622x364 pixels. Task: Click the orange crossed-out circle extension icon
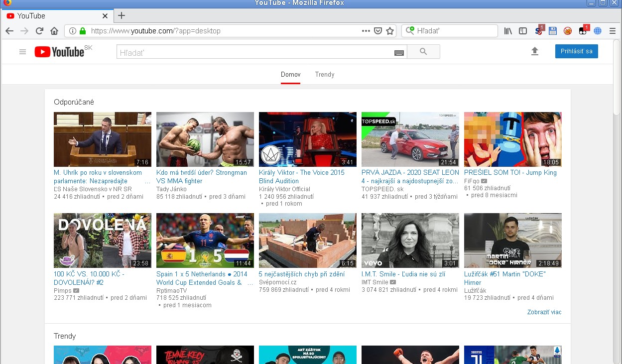(568, 31)
